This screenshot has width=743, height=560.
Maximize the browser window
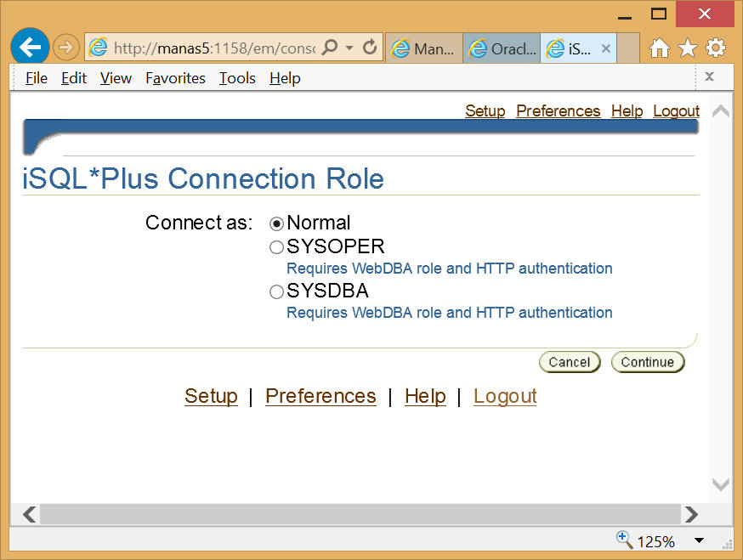(x=659, y=14)
